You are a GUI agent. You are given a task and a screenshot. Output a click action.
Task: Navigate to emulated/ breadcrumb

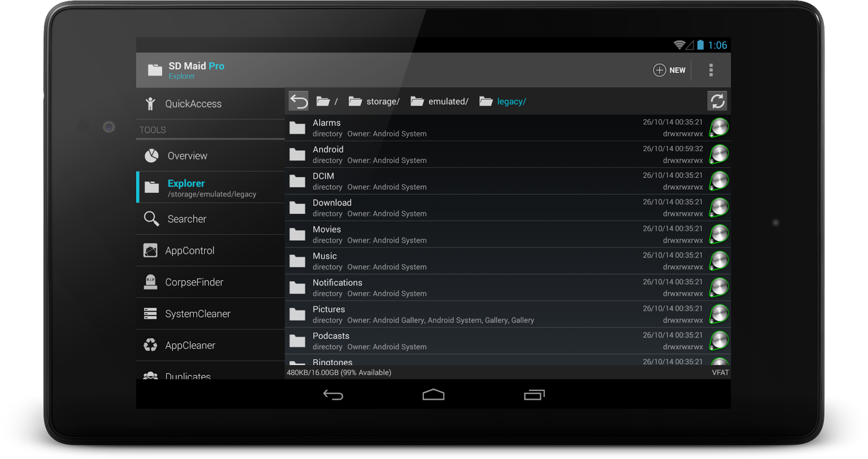click(439, 101)
